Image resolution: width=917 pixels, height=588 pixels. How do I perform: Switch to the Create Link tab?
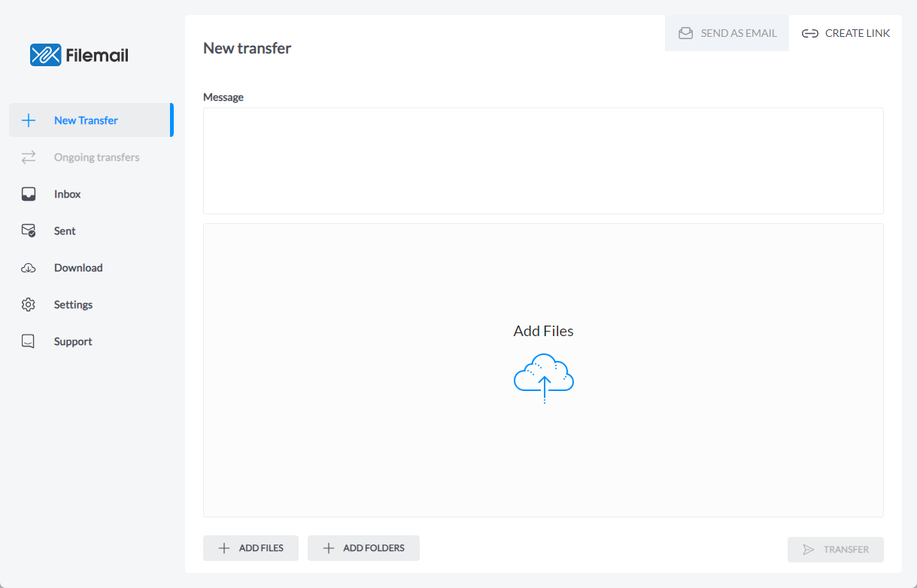(x=846, y=33)
